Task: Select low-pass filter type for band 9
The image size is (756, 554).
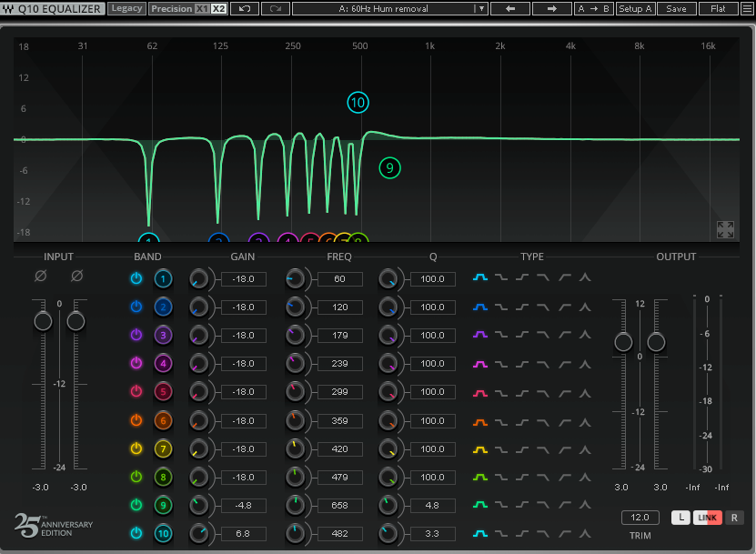Action: pyautogui.click(x=543, y=505)
